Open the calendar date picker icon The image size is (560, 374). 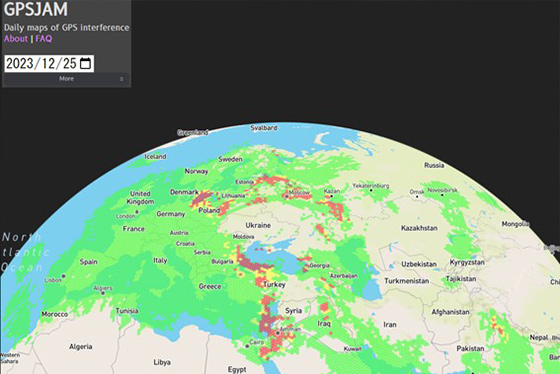pyautogui.click(x=85, y=64)
